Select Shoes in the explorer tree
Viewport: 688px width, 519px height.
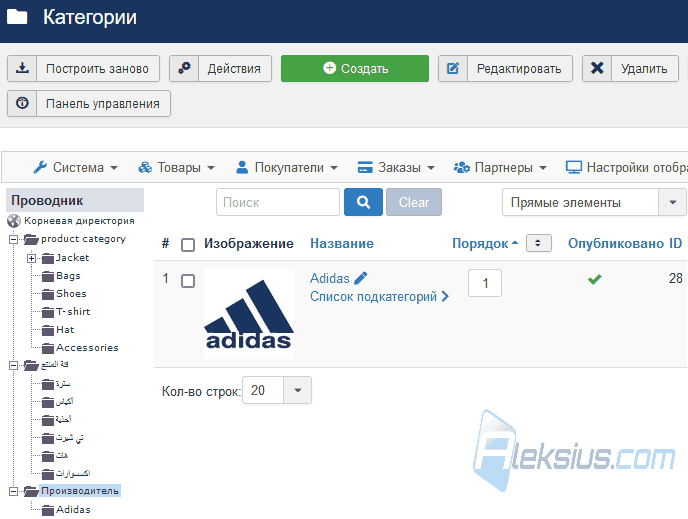click(x=71, y=294)
